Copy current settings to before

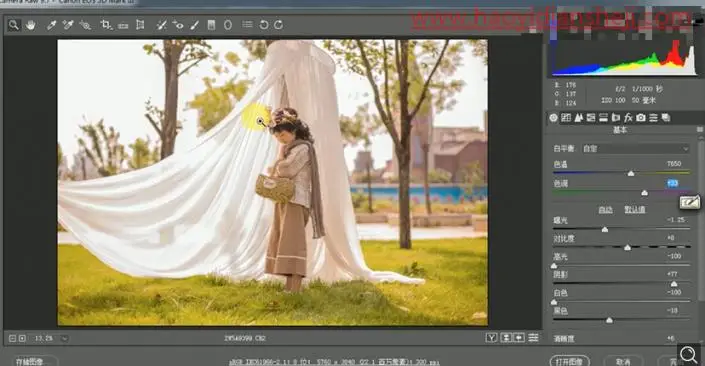pos(519,338)
